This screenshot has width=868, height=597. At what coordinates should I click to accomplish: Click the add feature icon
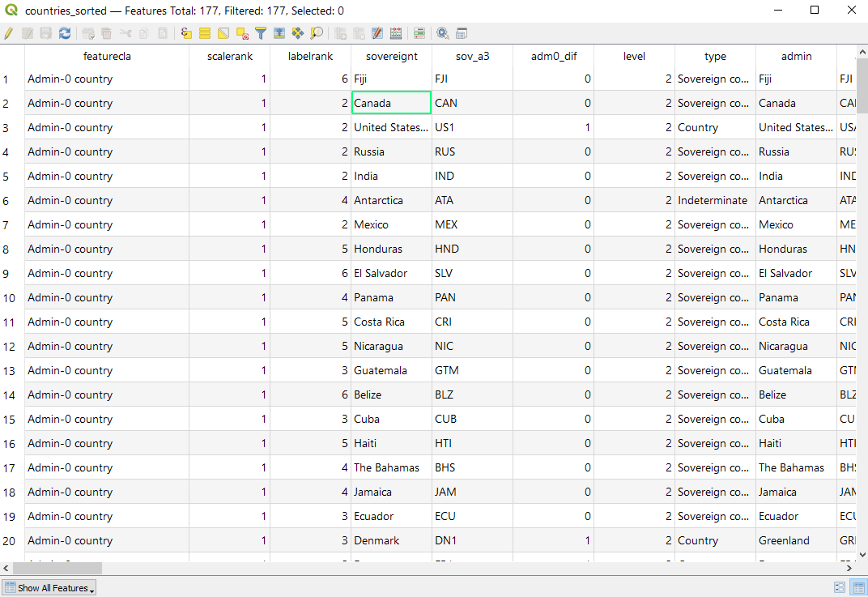coord(88,33)
